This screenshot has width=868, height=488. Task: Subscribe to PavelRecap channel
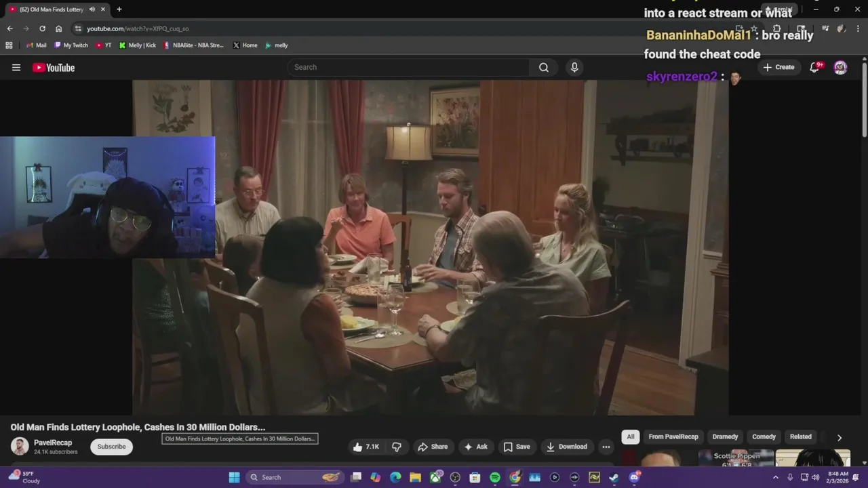(x=111, y=447)
